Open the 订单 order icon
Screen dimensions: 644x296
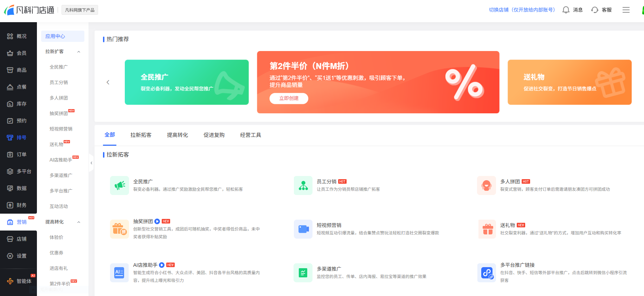pos(10,155)
